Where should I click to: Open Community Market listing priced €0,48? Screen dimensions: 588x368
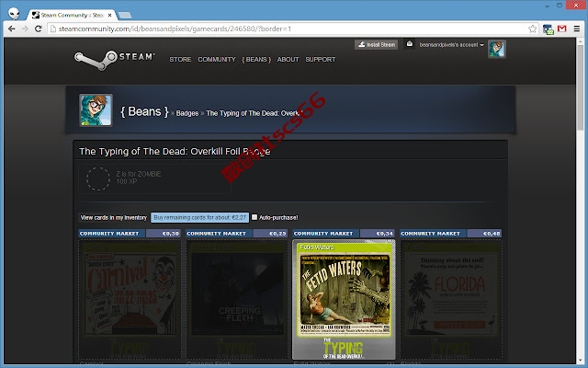pos(450,233)
